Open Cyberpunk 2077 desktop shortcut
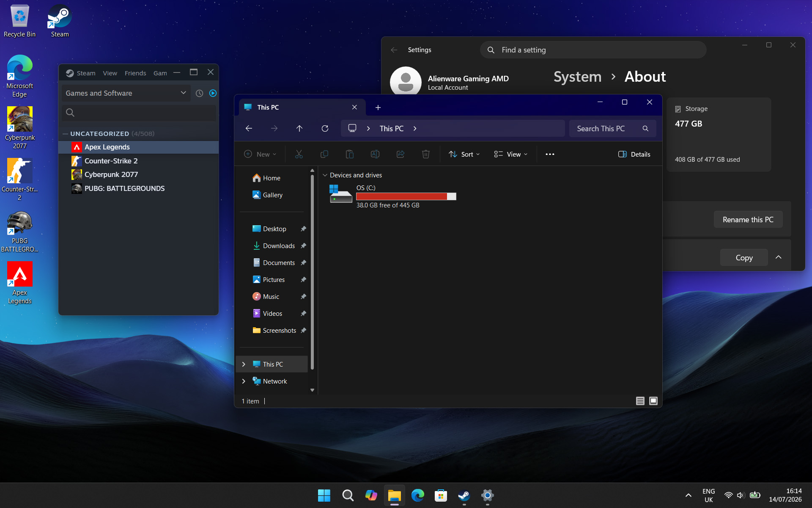 (20, 127)
